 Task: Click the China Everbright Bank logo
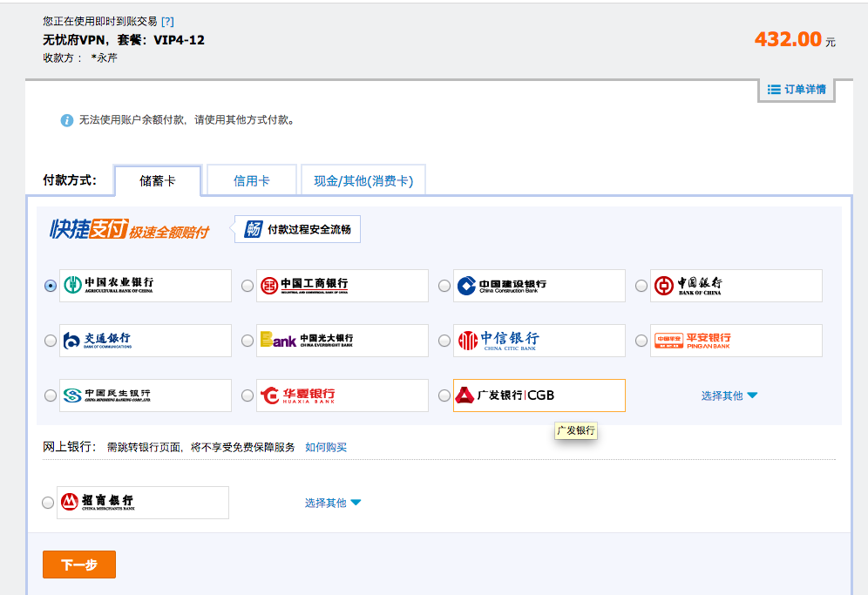click(342, 341)
